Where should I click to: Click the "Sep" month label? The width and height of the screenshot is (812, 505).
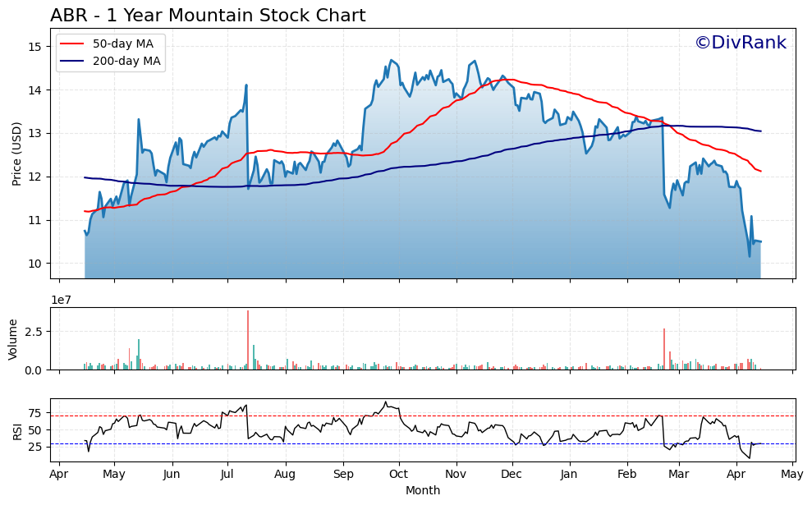tap(343, 475)
